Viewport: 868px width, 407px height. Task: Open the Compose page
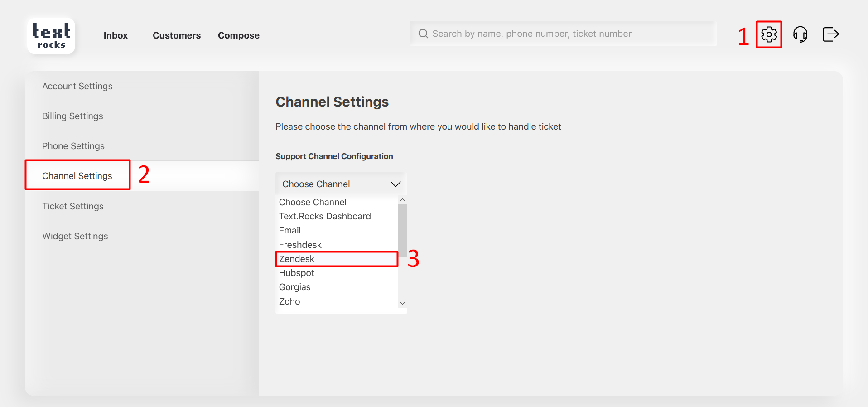tap(238, 35)
